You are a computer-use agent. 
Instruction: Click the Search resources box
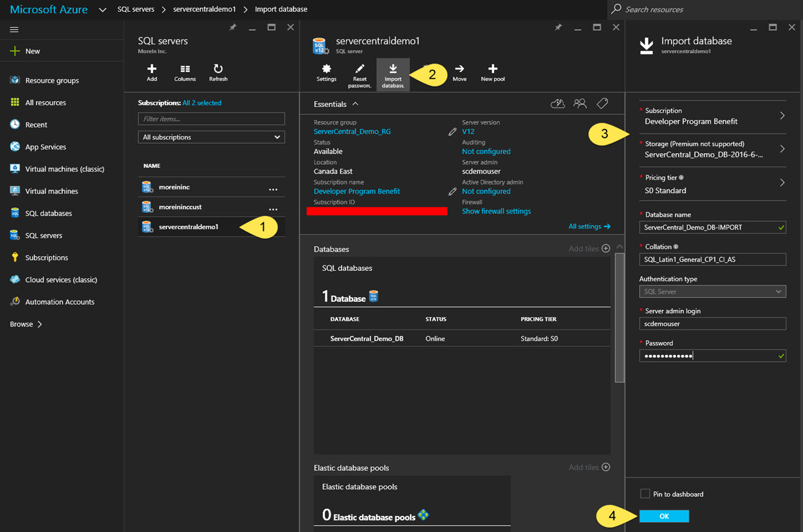point(704,9)
